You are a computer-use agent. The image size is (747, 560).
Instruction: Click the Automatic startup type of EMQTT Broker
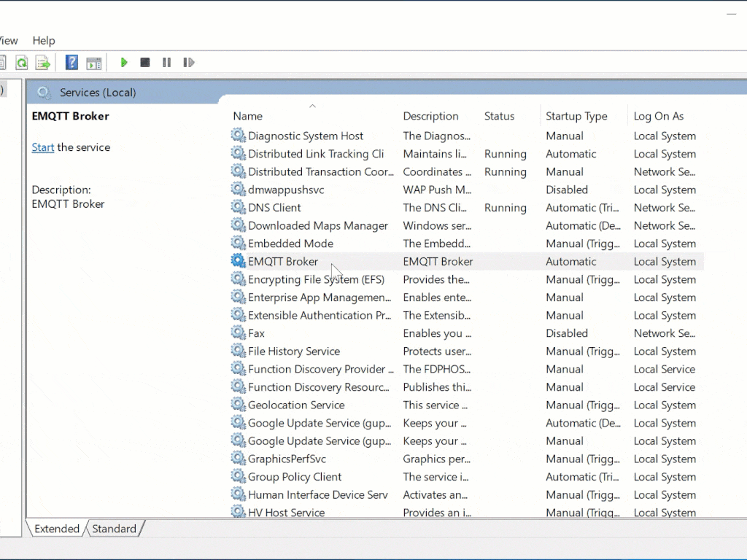pos(570,262)
